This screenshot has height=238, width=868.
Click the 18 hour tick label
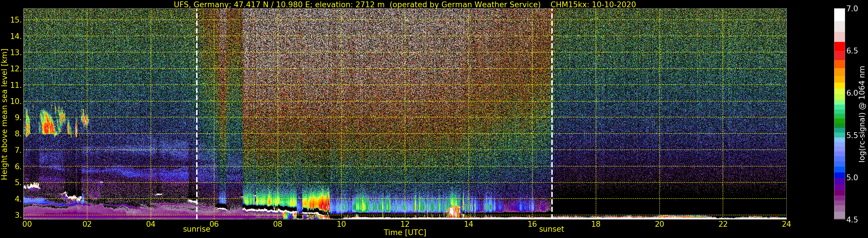tap(596, 224)
